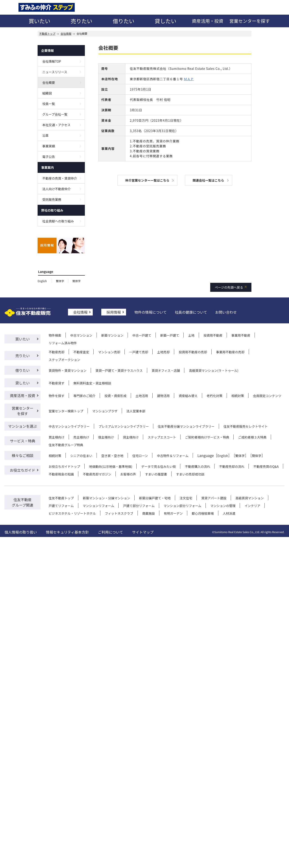
Task: Select 役員一覧 in the sidebar
Action: (x=61, y=104)
